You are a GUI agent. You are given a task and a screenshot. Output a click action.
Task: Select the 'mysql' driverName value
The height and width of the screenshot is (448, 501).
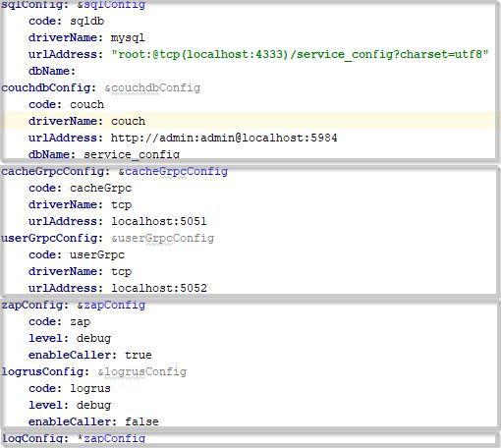coord(128,38)
